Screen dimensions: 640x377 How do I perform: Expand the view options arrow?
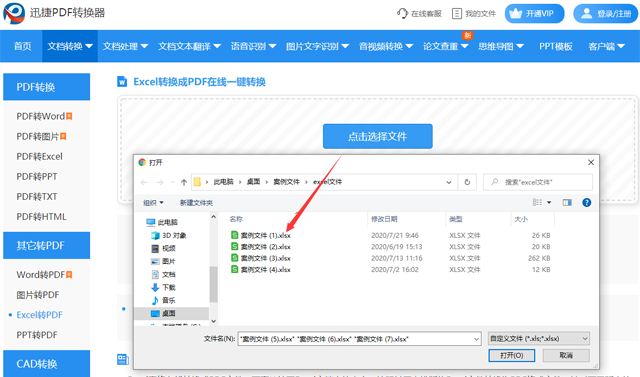pos(549,202)
